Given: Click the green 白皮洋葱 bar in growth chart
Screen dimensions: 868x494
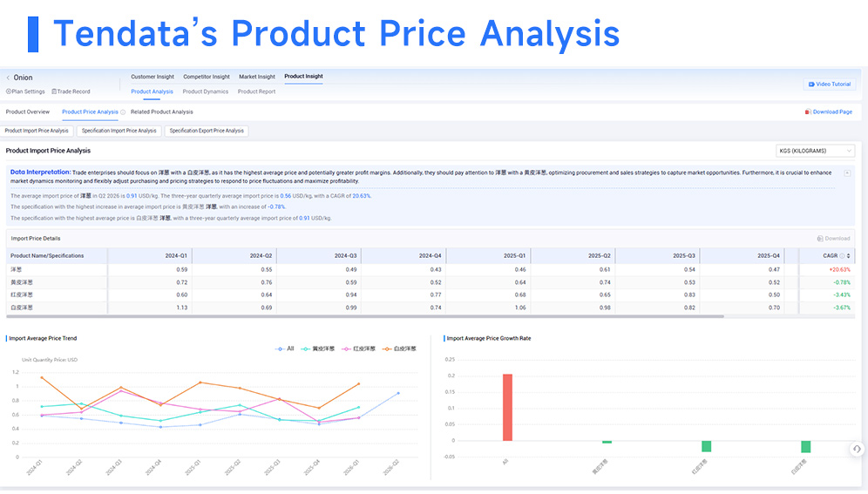Looking at the screenshot, I should (x=805, y=447).
